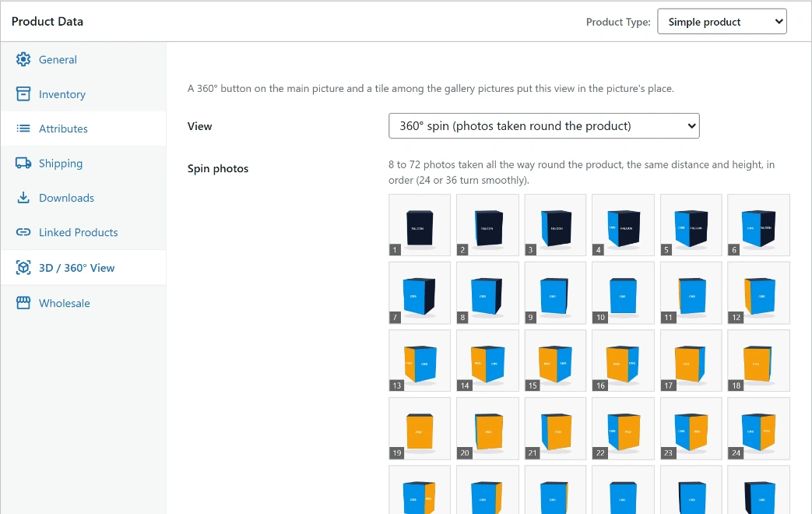Click the Downloads arrow icon
812x514 pixels.
click(23, 198)
